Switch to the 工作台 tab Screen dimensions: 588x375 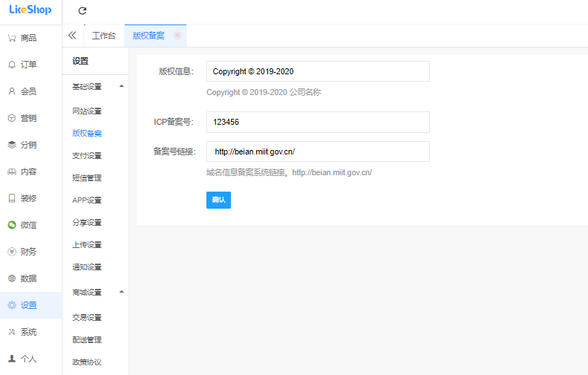click(x=104, y=36)
